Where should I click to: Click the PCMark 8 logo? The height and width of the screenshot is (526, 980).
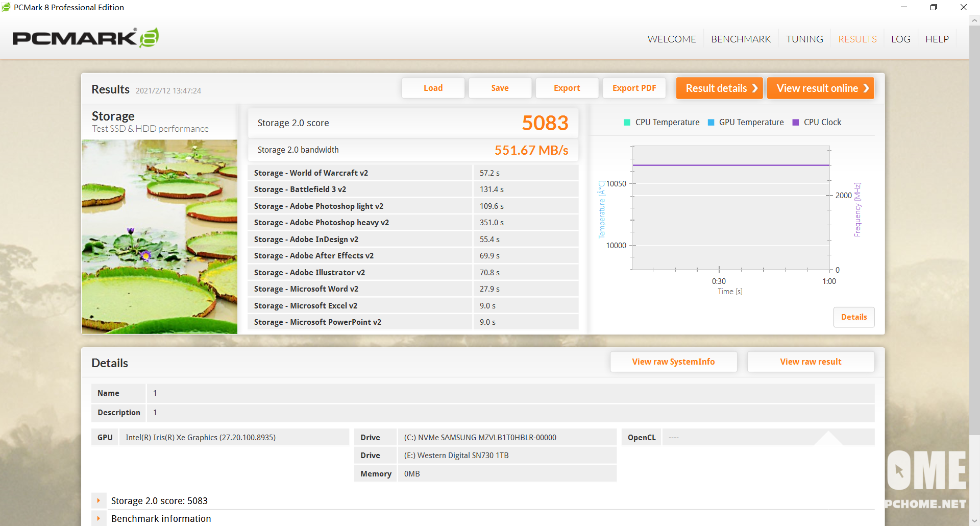tap(86, 38)
